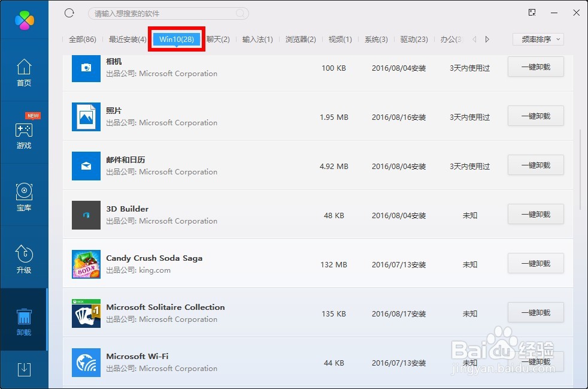Uninstall 相机 with 一键卸载 button
The height and width of the screenshot is (389, 588).
tap(536, 67)
